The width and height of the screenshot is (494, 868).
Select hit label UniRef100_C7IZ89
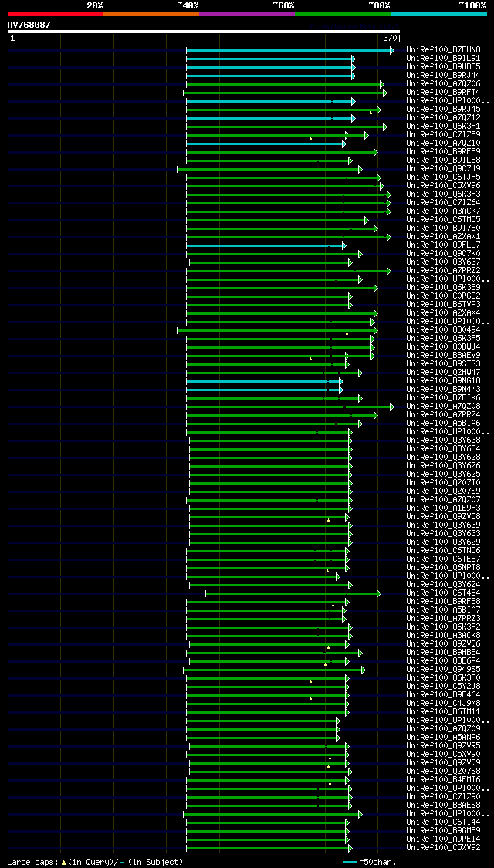(443, 134)
